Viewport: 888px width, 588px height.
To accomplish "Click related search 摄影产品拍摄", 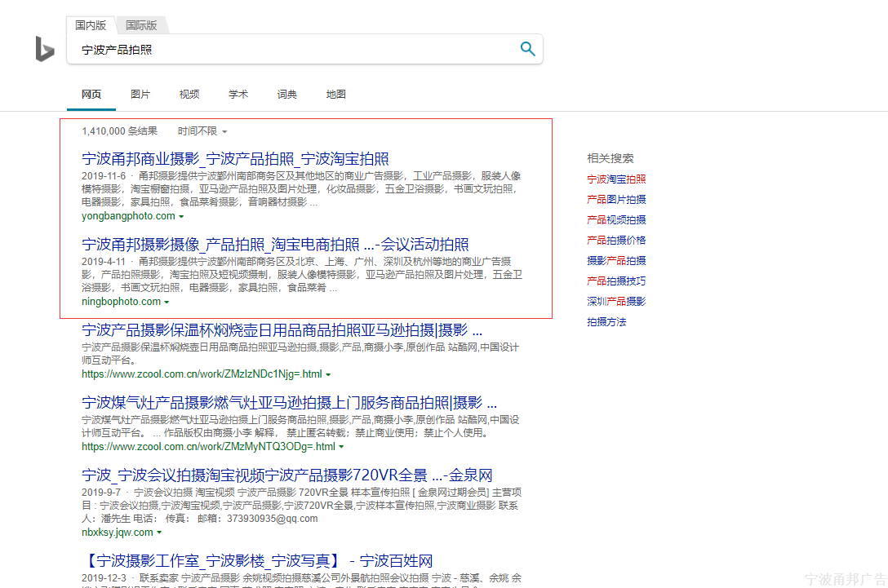I will click(616, 261).
